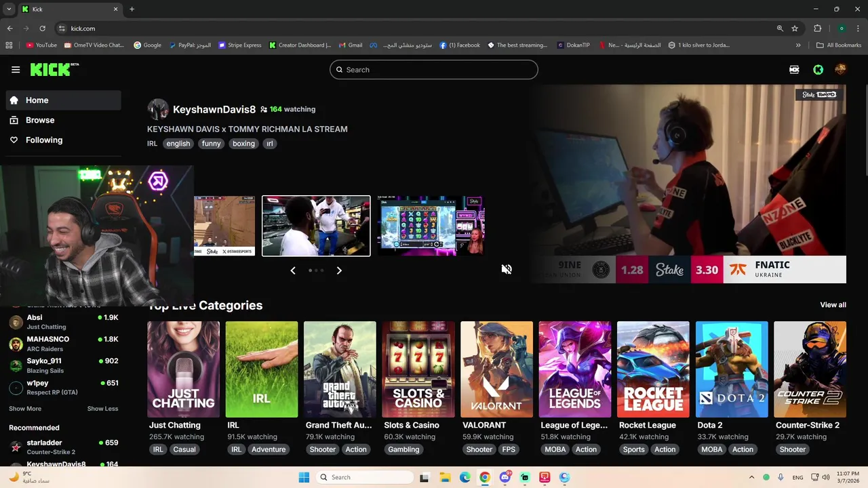The height and width of the screenshot is (488, 868).
Task: Go to Browse in the sidebar
Action: tap(63, 120)
